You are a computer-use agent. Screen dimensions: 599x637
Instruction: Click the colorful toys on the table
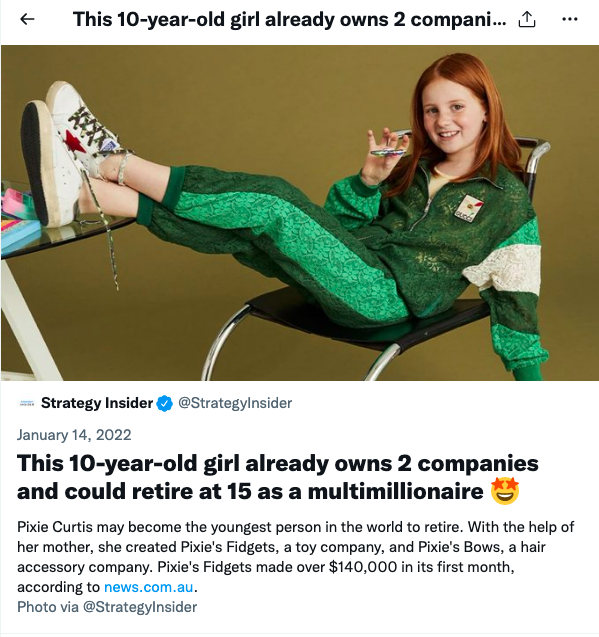pos(20,219)
